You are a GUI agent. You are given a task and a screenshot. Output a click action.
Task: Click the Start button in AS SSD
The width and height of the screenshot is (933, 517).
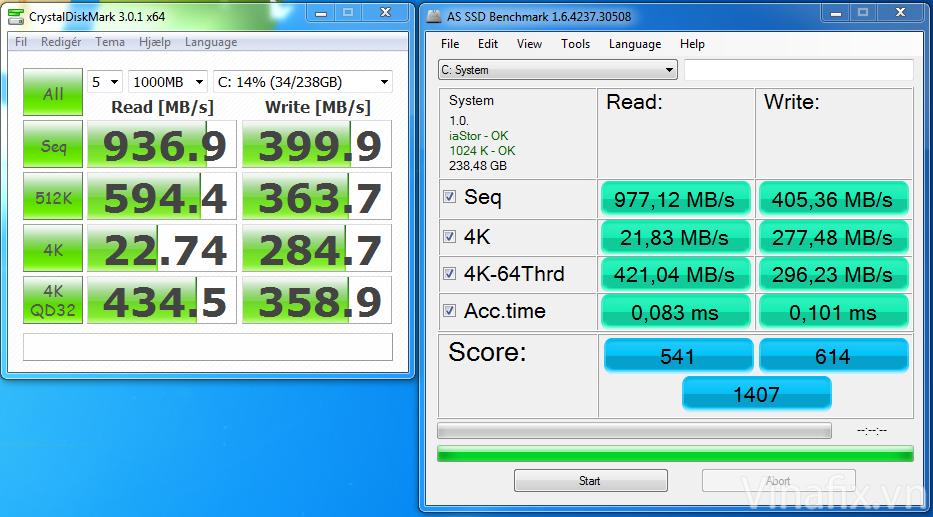tap(590, 481)
